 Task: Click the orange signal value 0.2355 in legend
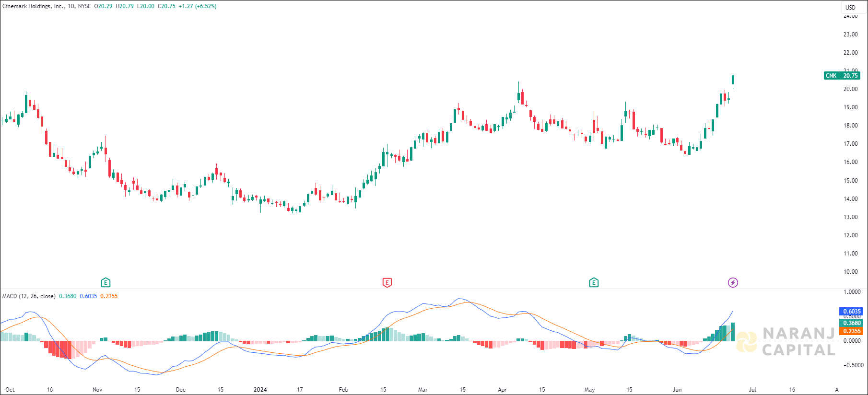click(109, 296)
